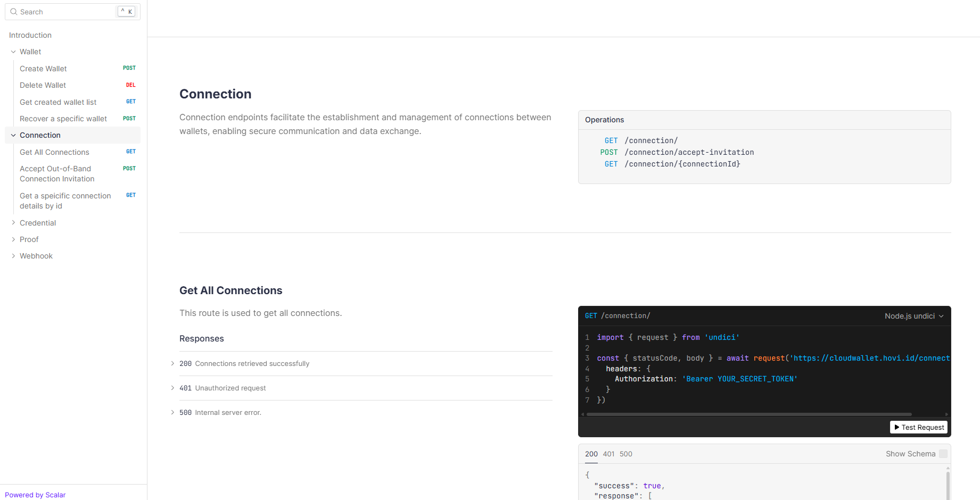Switch to the 500 response tab

point(625,454)
